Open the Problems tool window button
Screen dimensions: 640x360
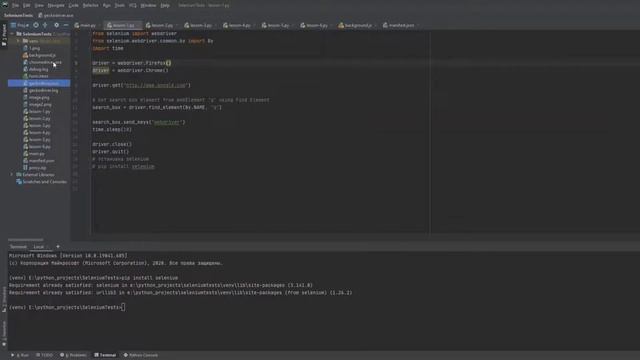[73, 355]
